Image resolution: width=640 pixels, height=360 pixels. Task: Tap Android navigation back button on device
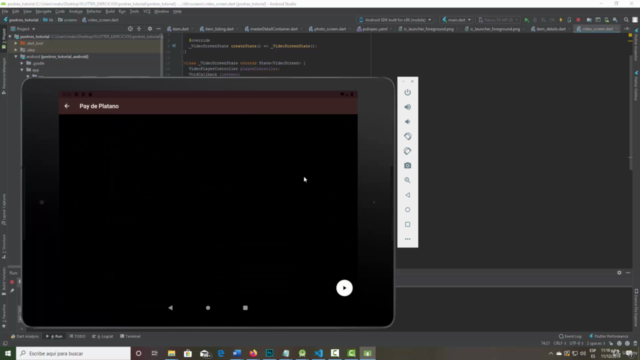(171, 308)
